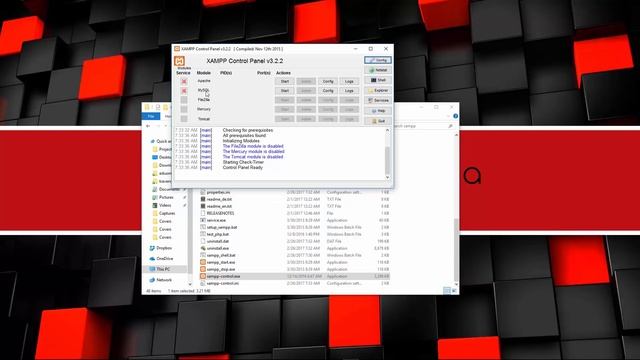Start the MySQL module

point(285,91)
